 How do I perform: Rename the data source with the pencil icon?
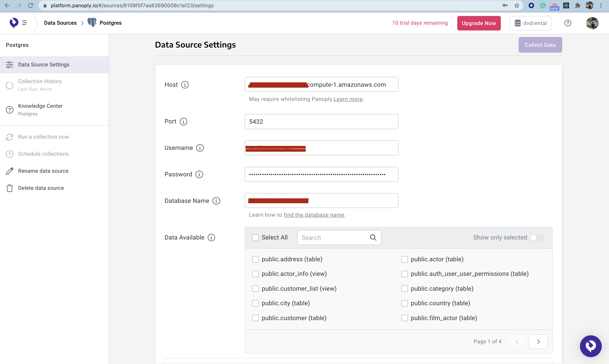click(x=10, y=171)
